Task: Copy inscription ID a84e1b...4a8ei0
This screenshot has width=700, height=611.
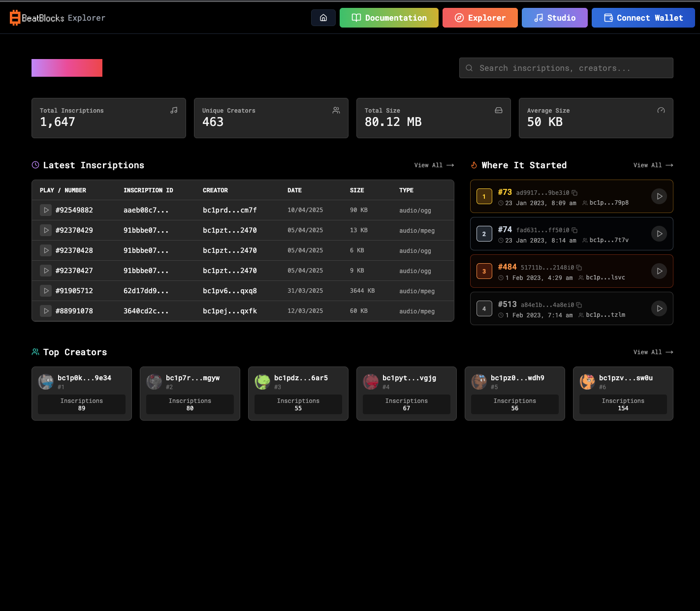Action: click(x=579, y=305)
